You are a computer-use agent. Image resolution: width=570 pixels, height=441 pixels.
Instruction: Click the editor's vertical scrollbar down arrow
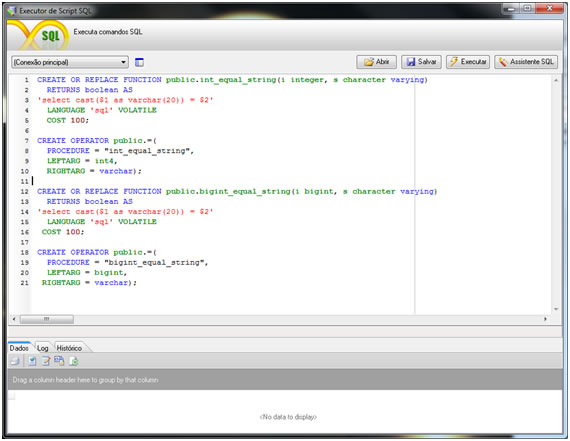point(556,309)
